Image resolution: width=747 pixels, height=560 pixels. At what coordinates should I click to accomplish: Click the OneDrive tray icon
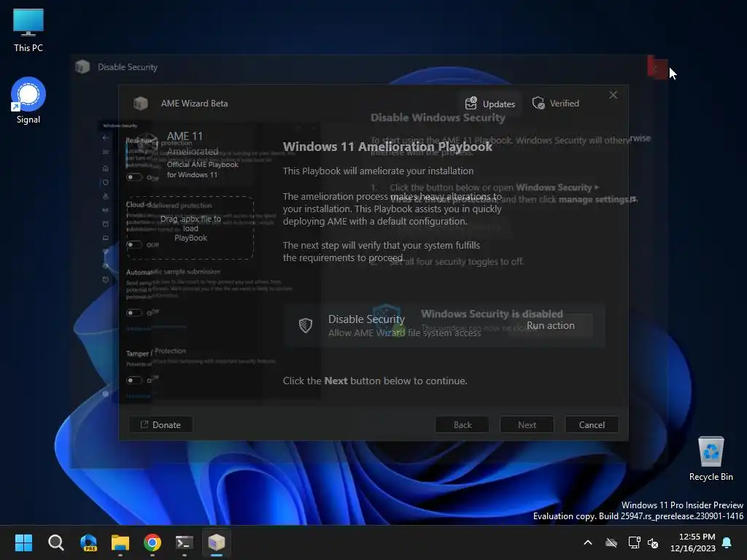click(x=611, y=542)
